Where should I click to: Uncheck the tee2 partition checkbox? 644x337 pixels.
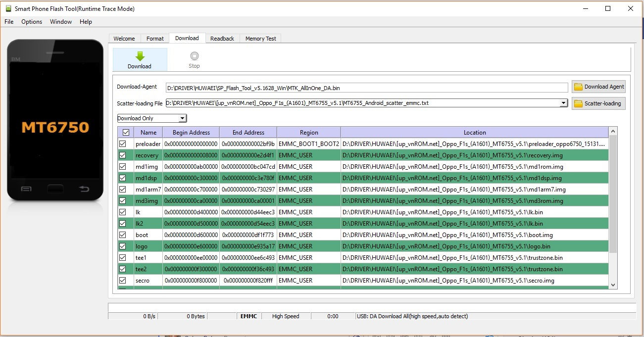pyautogui.click(x=123, y=269)
